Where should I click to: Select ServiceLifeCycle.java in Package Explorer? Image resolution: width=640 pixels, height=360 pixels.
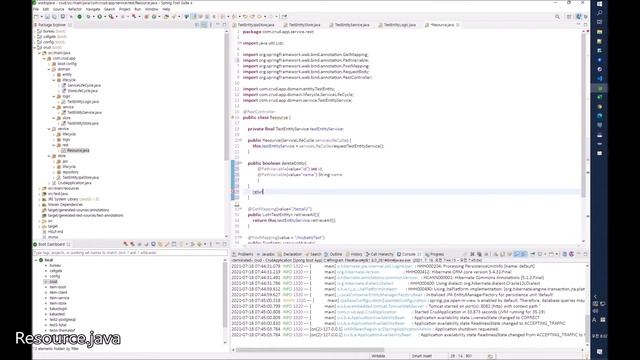(84, 85)
